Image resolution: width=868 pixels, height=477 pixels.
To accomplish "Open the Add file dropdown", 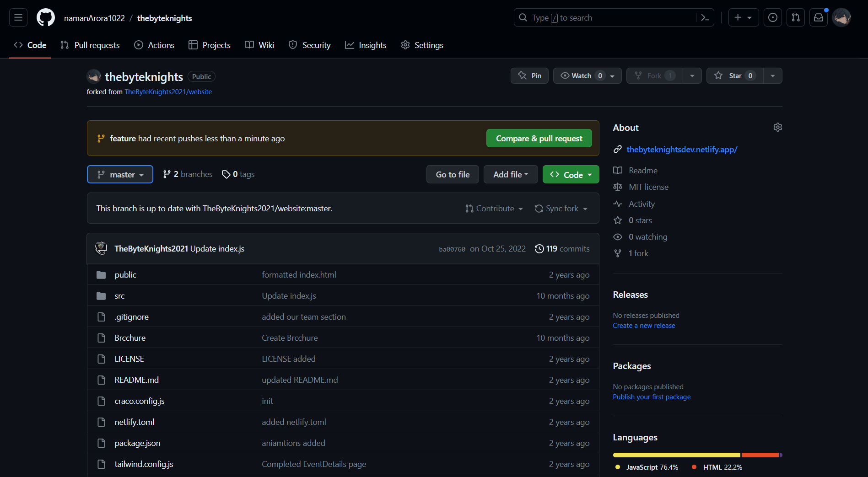I will point(510,174).
